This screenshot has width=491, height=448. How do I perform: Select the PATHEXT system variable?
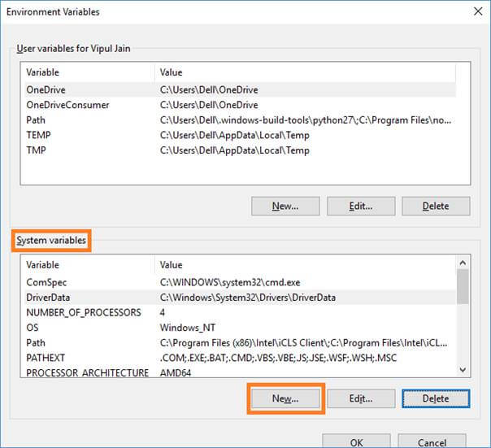241,358
